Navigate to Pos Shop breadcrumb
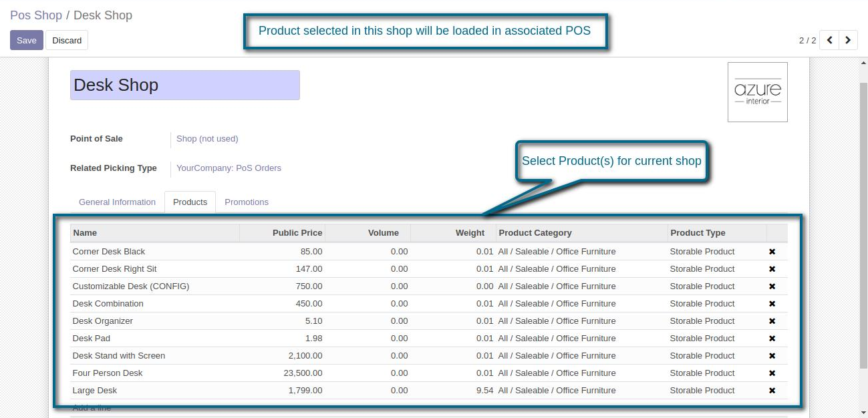This screenshot has height=418, width=868. click(x=36, y=15)
